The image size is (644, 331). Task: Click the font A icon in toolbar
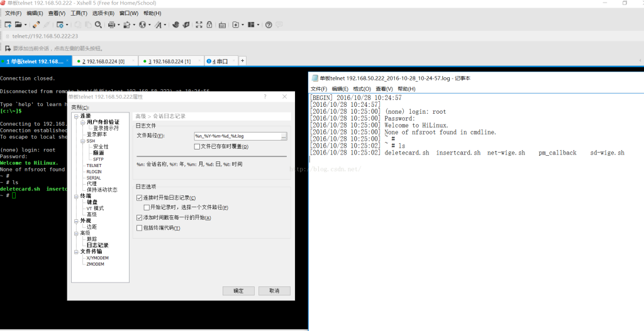158,24
